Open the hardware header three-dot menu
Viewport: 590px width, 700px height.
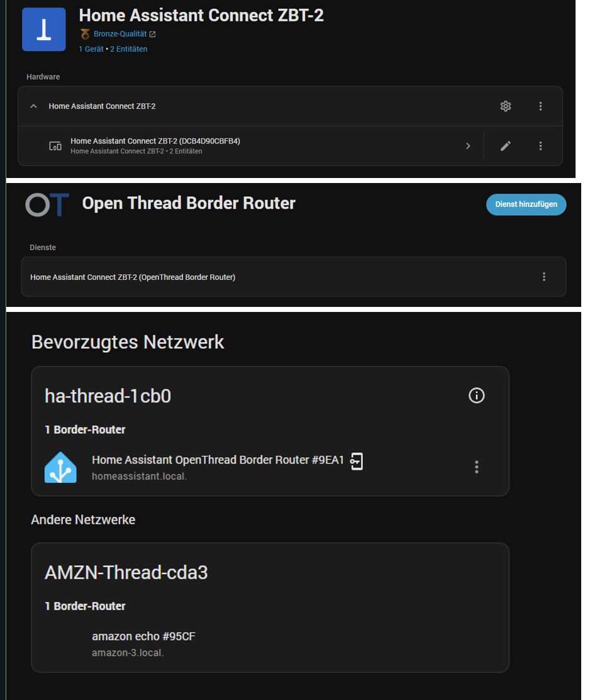point(540,106)
